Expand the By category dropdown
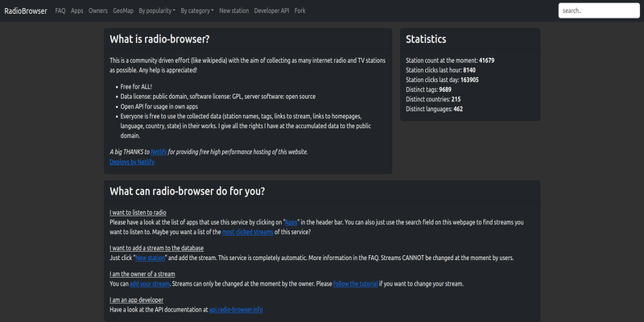The height and width of the screenshot is (322, 644). (x=197, y=10)
